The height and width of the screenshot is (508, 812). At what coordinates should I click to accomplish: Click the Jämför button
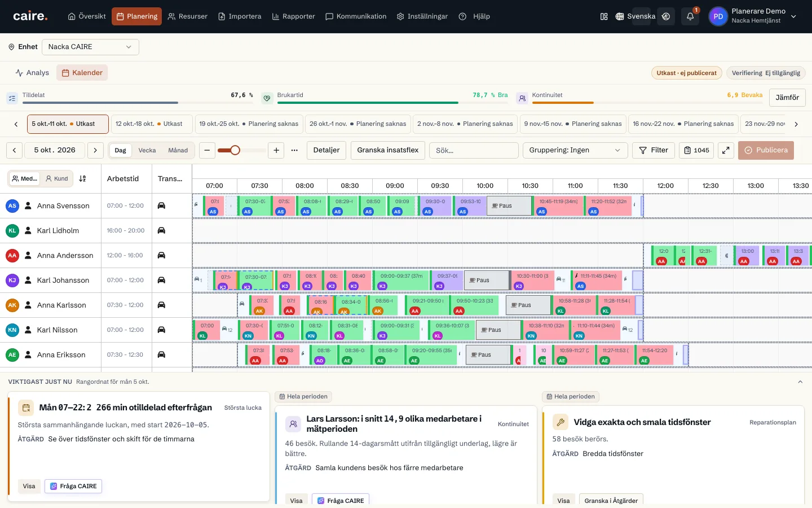click(x=787, y=98)
